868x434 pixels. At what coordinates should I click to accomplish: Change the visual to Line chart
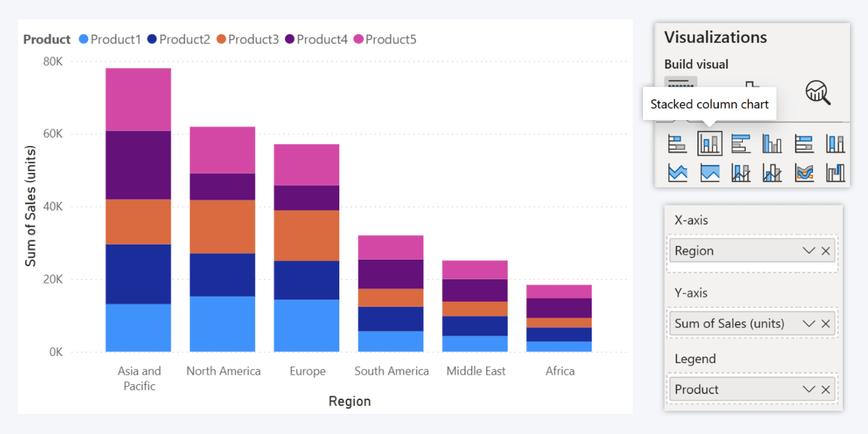tap(677, 173)
